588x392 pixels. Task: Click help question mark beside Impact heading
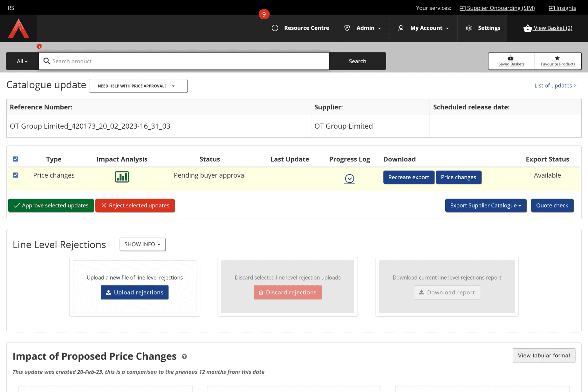point(184,357)
